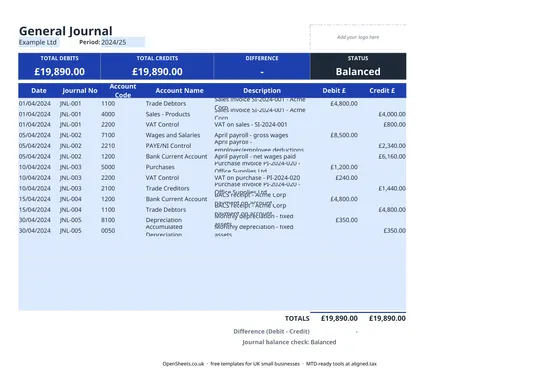Click the VAT on sales - SI-2024-001 description
The image size is (540, 382).
251,124
